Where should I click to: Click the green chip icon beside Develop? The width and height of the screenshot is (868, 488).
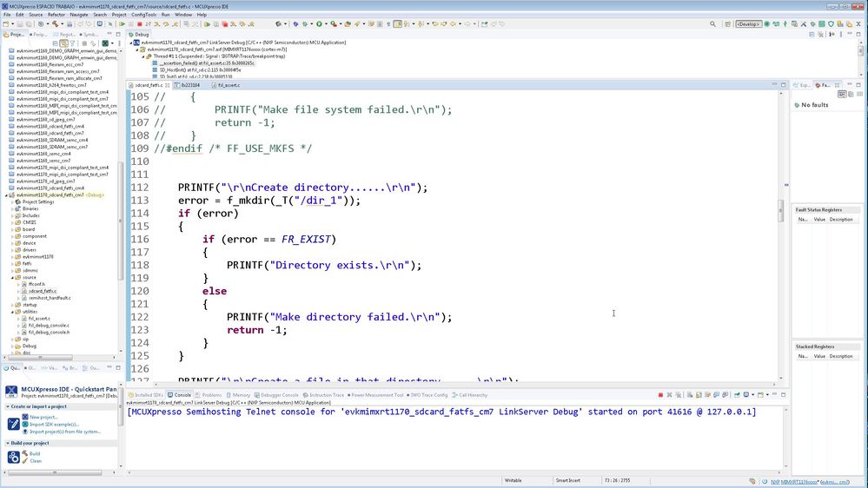click(x=767, y=24)
